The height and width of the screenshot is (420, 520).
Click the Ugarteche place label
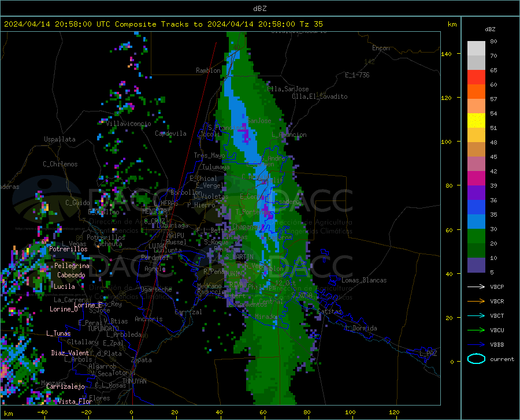tap(156, 289)
